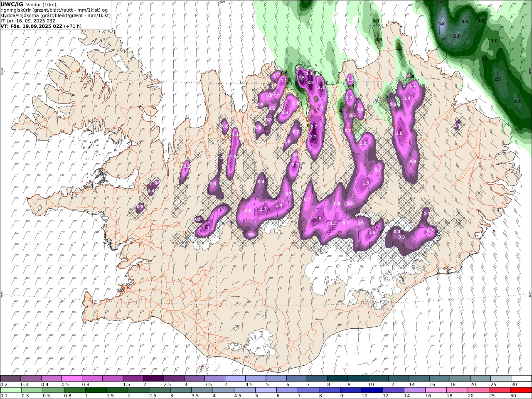Viewport: 532px width, 399px height.
Task: Click the 2.4 snow value on the map
Action: 321,87
